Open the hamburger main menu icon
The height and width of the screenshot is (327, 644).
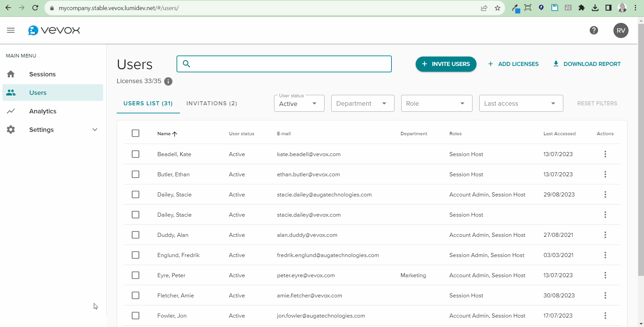(11, 30)
